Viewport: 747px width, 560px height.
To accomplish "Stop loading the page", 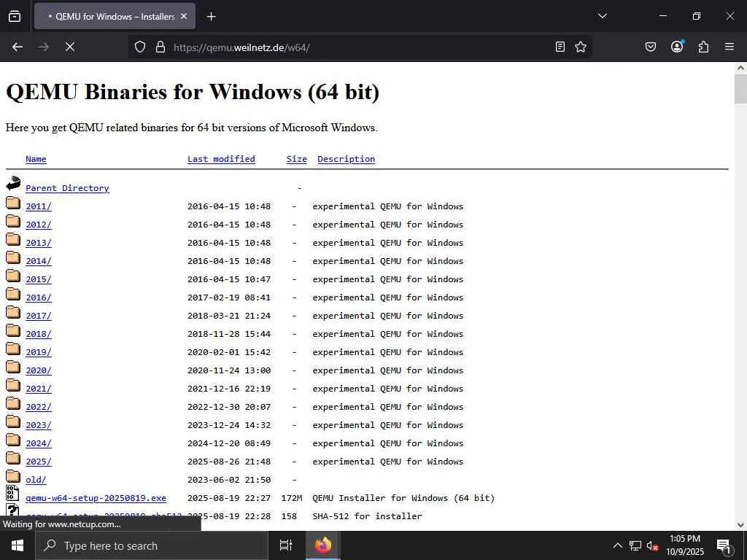I will click(x=70, y=47).
